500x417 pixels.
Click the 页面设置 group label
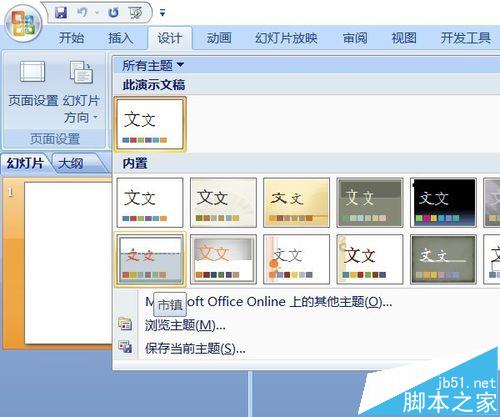point(55,139)
